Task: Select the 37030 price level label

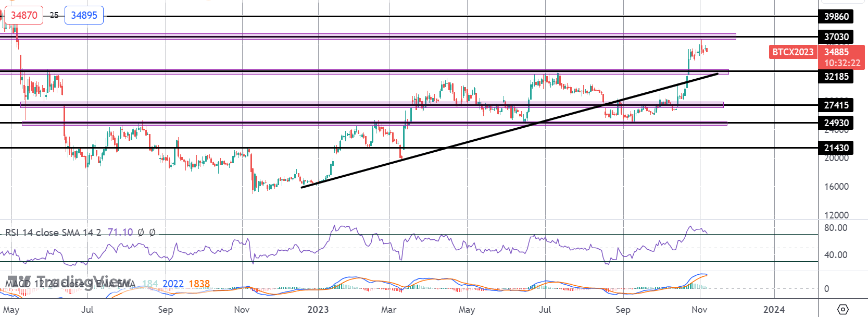Action: 836,37
